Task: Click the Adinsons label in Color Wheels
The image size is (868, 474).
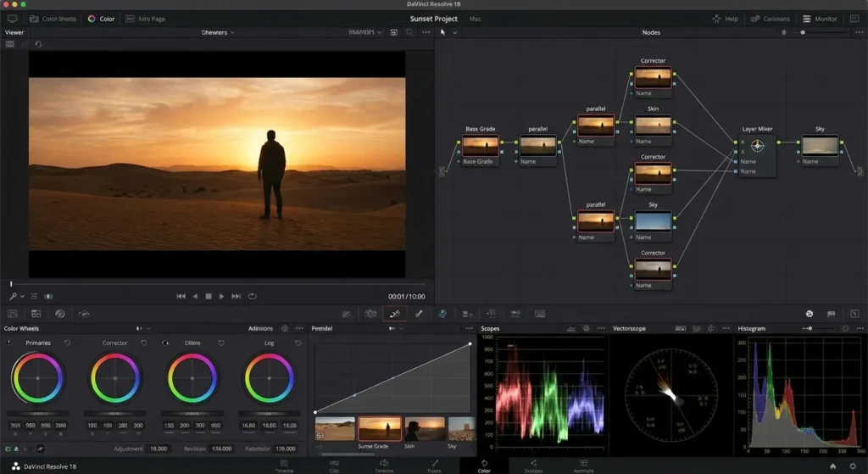Action: pyautogui.click(x=260, y=328)
